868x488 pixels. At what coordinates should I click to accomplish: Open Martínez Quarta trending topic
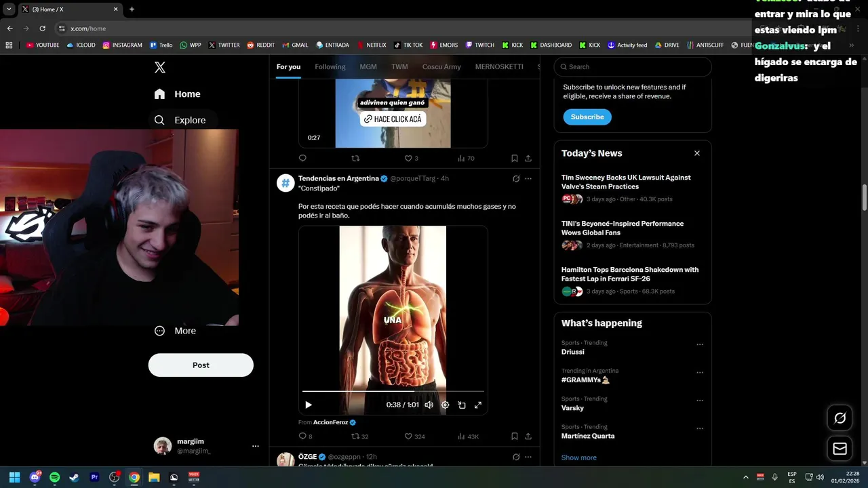(588, 436)
